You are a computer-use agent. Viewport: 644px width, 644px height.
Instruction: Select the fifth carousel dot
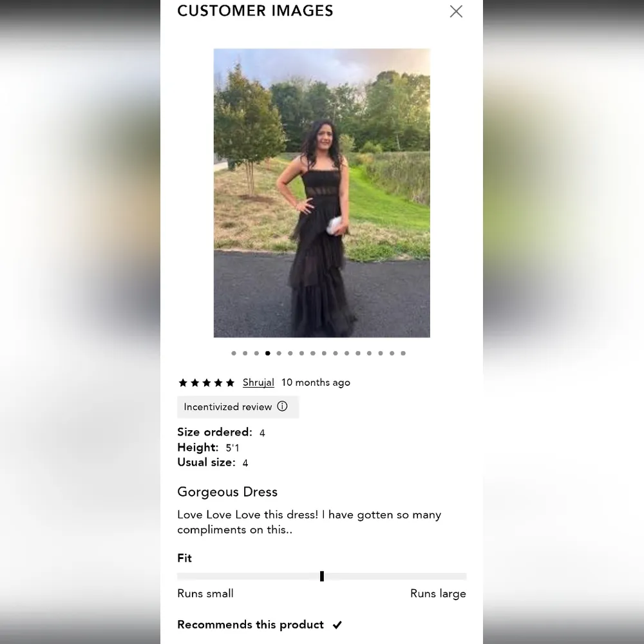tap(279, 353)
